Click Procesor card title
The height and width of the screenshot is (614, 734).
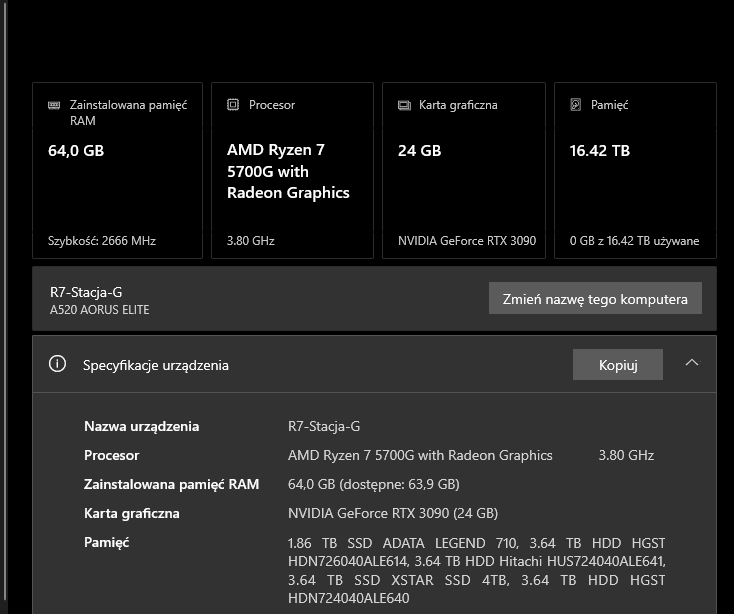coord(272,105)
